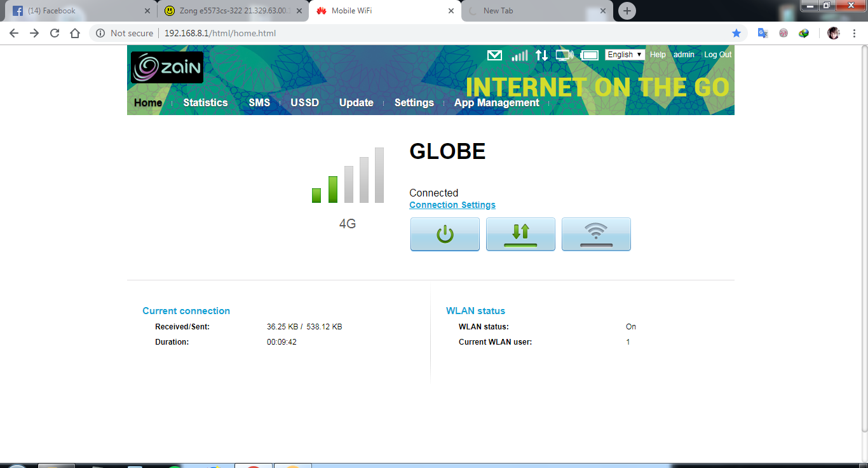Open the SMS menu
This screenshot has width=868, height=468.
(259, 102)
